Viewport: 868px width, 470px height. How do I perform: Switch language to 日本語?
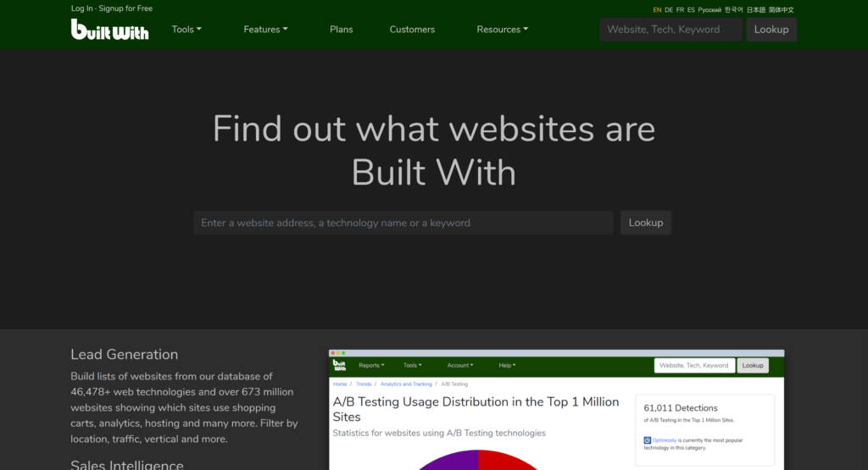click(755, 10)
